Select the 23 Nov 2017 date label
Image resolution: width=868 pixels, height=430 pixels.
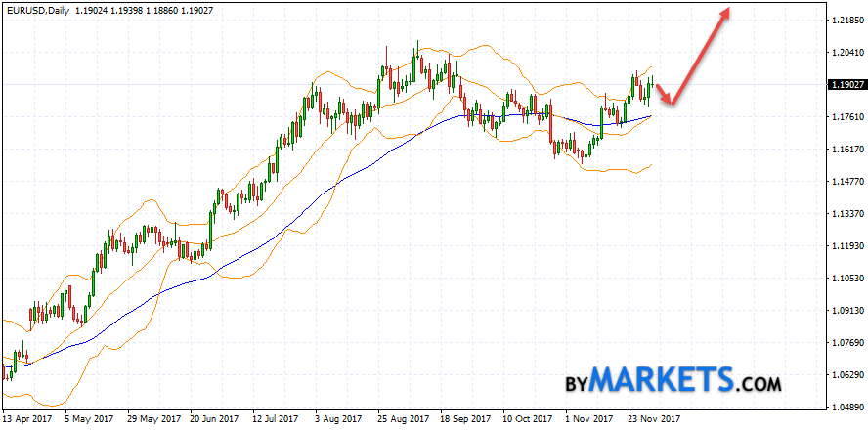(x=655, y=418)
